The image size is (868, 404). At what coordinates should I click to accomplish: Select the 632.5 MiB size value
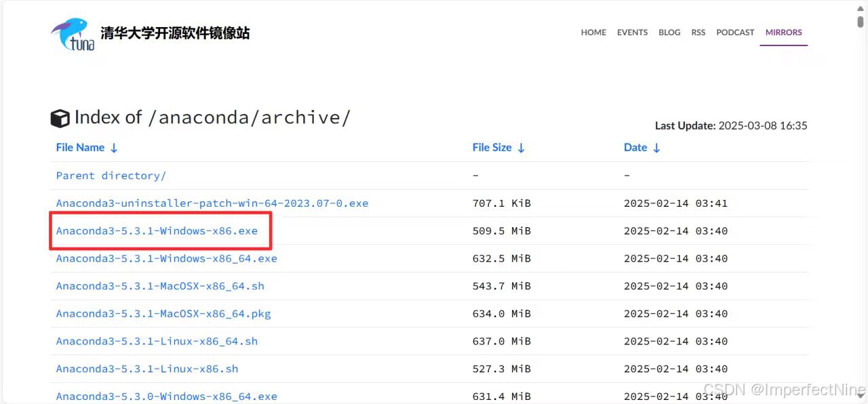point(502,258)
